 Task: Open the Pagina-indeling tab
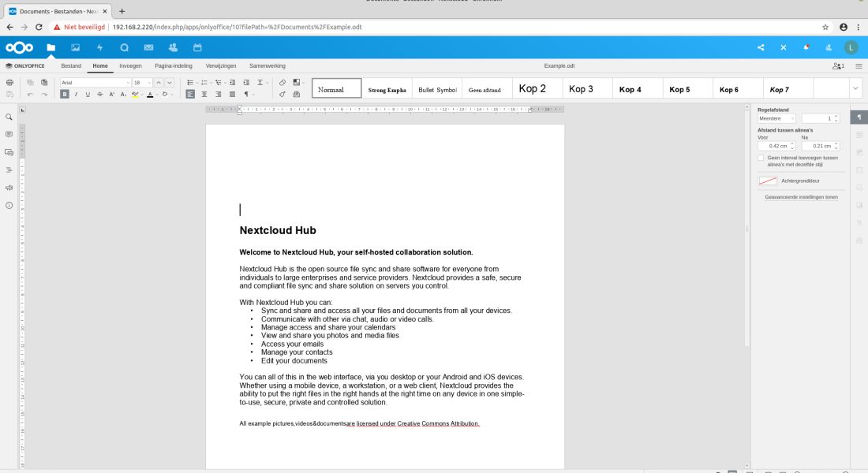point(174,65)
